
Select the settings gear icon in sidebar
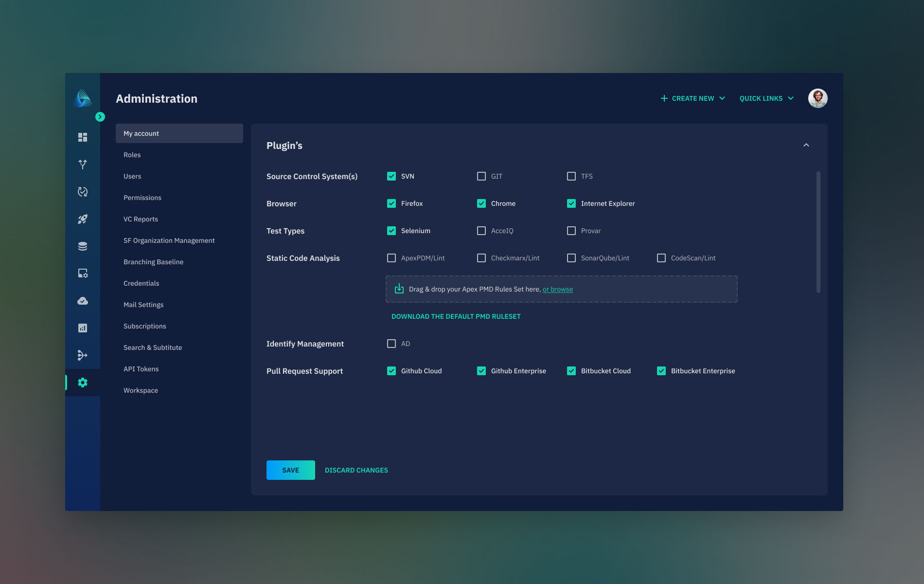(83, 383)
